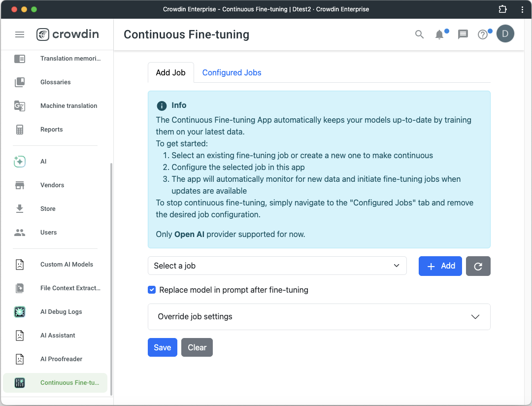Open the help question mark icon
This screenshot has width=532, height=406.
(482, 34)
